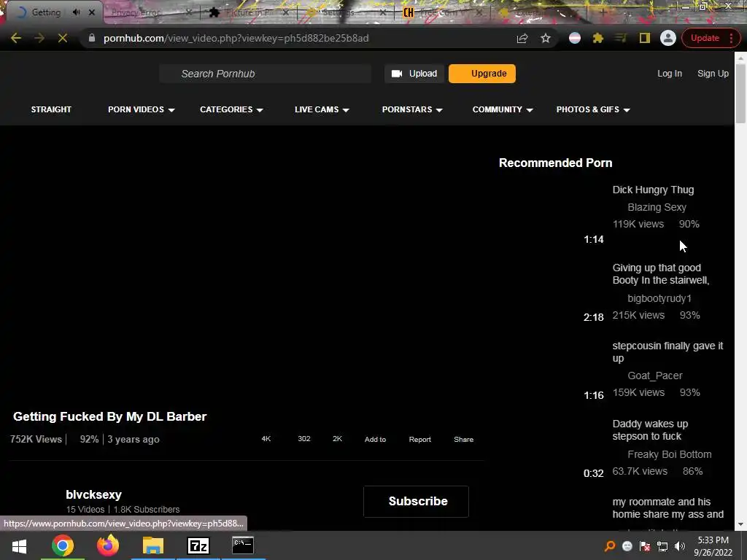Expand the PORN VIDEOS dropdown
This screenshot has height=560, width=747.
pos(141,109)
